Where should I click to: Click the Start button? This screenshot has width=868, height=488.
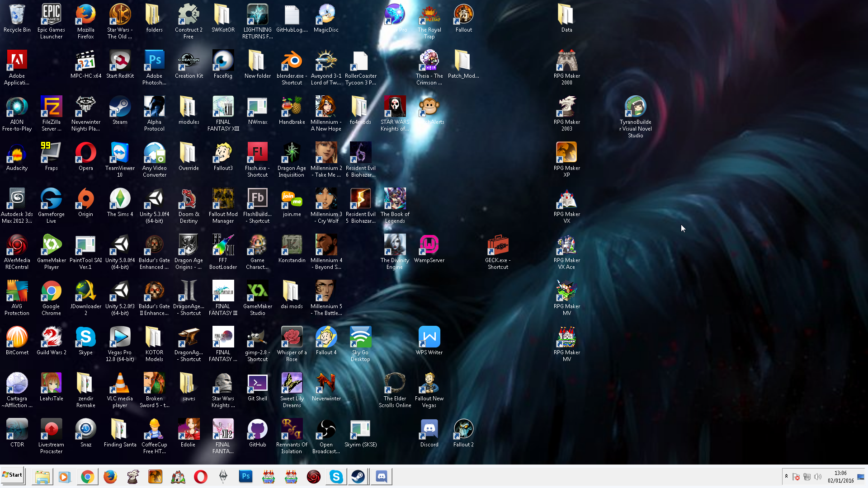click(x=13, y=475)
